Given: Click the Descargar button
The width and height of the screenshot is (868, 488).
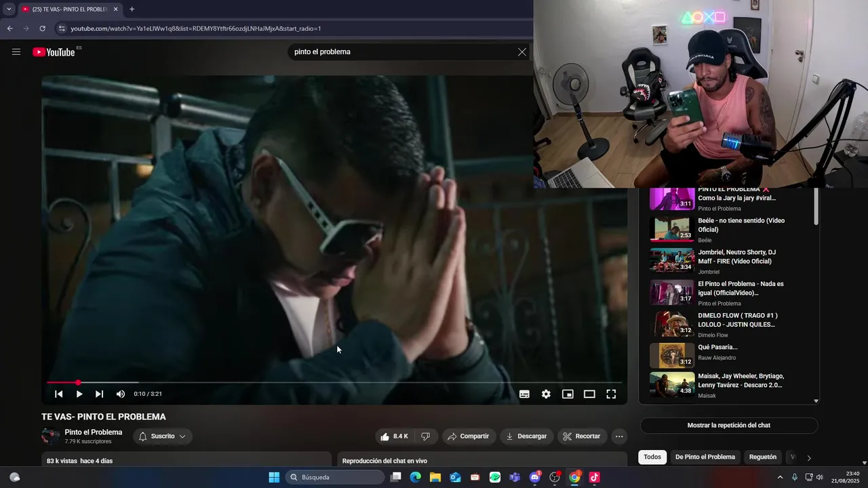Looking at the screenshot, I should point(527,436).
